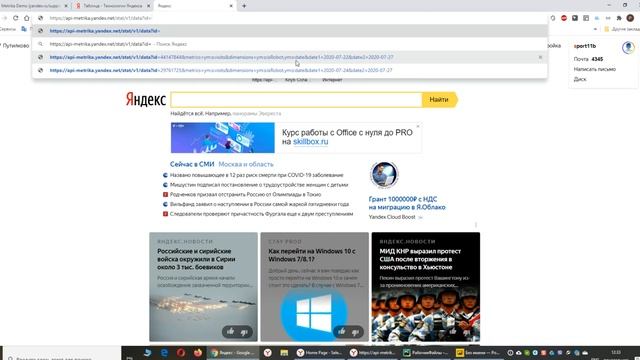The image size is (640, 360).
Task: Pick the 'Поиск Яндекс' search suggestion
Action: [x=290, y=44]
